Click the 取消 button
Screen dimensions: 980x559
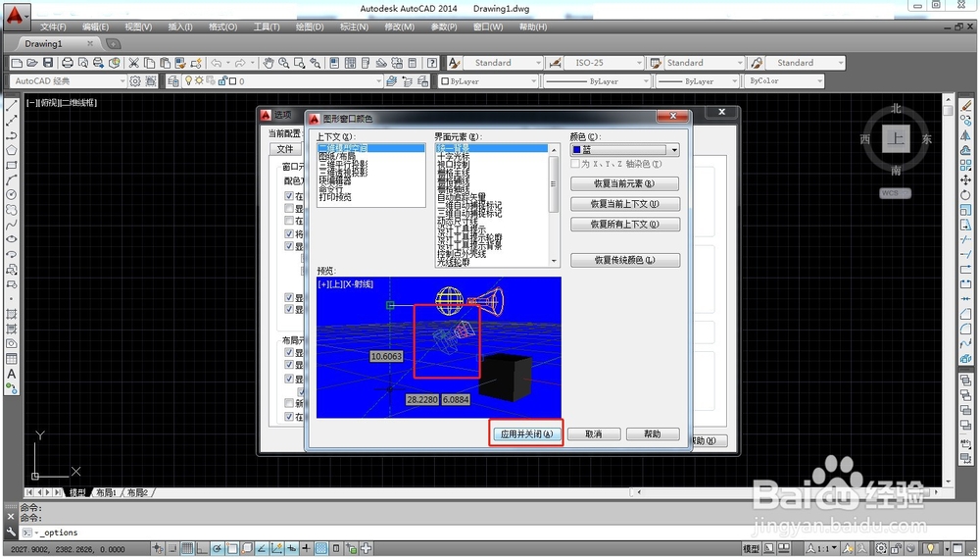pos(594,433)
